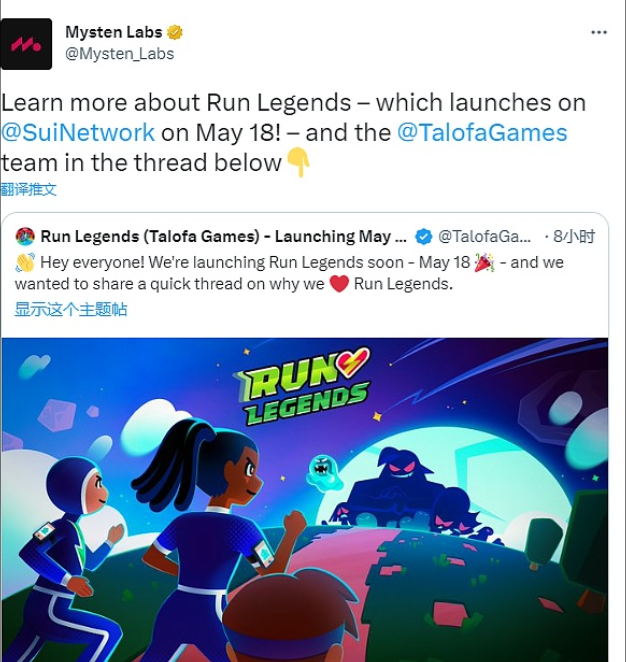Open the Run Legends quoted account avatar
Image resolution: width=626 pixels, height=662 pixels.
click(25, 236)
